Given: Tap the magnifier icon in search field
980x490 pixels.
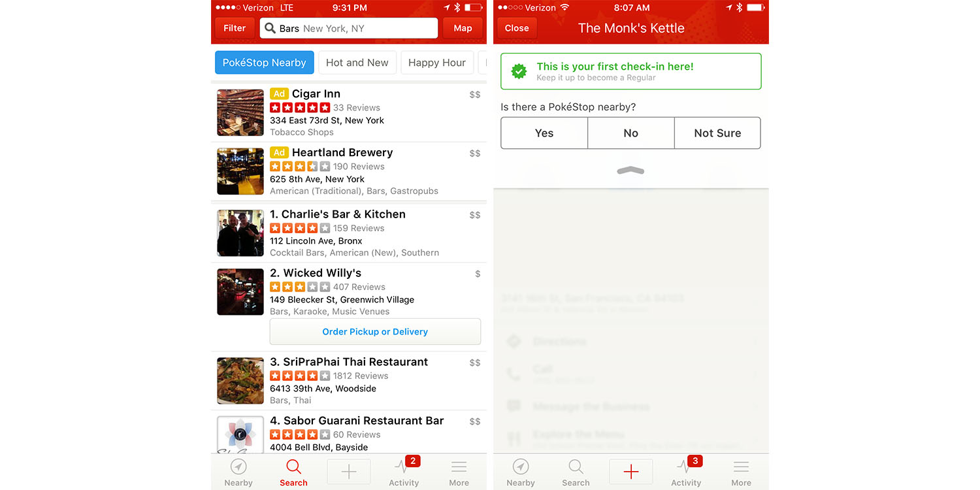Looking at the screenshot, I should 270,28.
